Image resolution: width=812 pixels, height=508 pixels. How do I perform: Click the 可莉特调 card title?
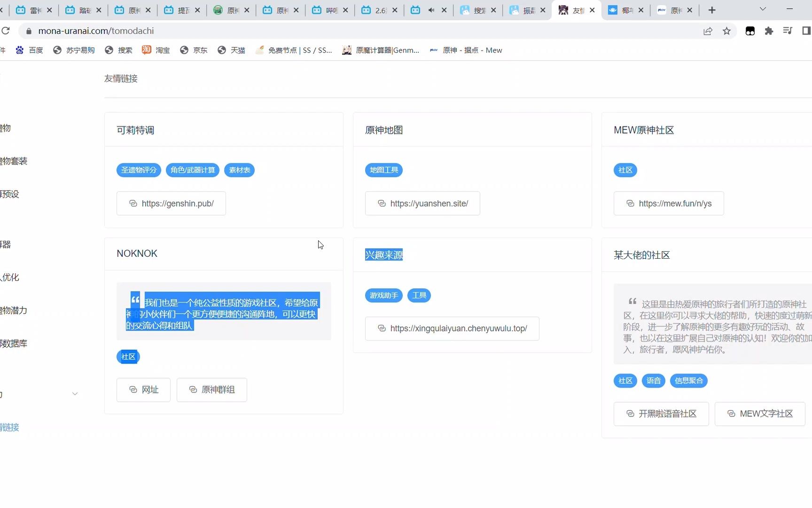(135, 130)
